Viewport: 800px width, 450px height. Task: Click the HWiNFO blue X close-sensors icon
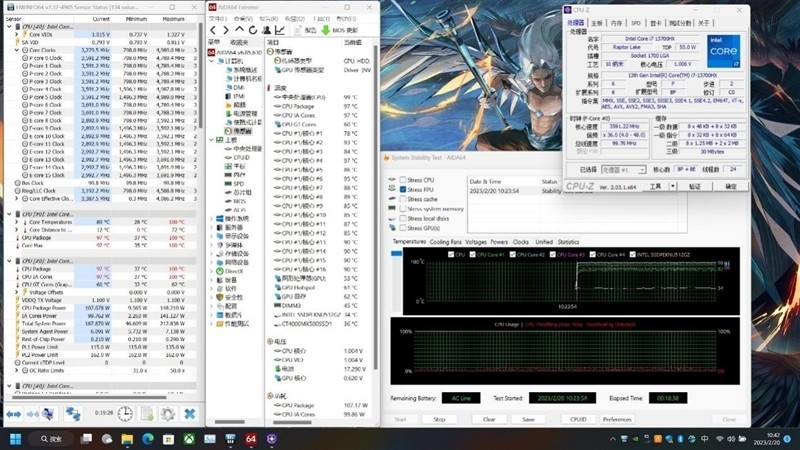tap(190, 413)
